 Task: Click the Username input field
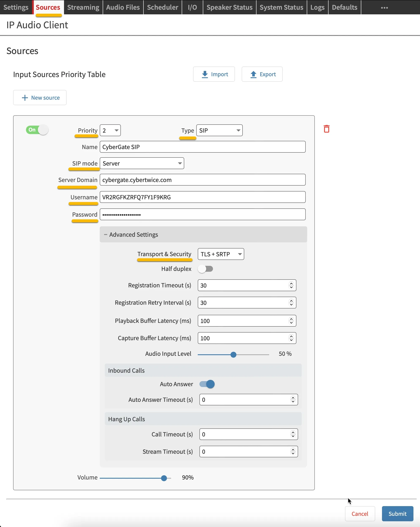[x=203, y=197]
